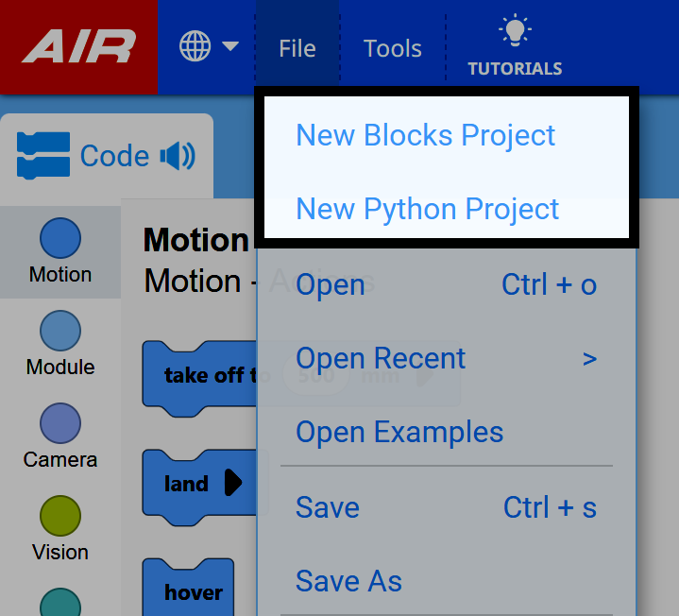Click Open Examples
Viewport: 679px width, 616px height.
[x=399, y=432]
